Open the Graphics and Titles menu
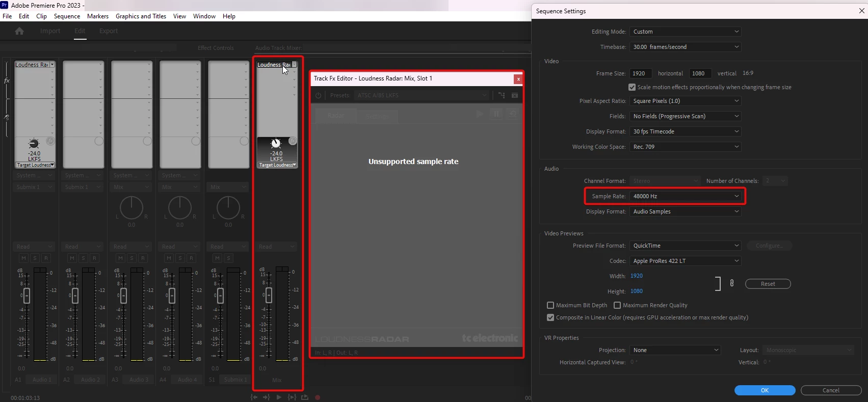The height and width of the screenshot is (402, 868). [141, 16]
